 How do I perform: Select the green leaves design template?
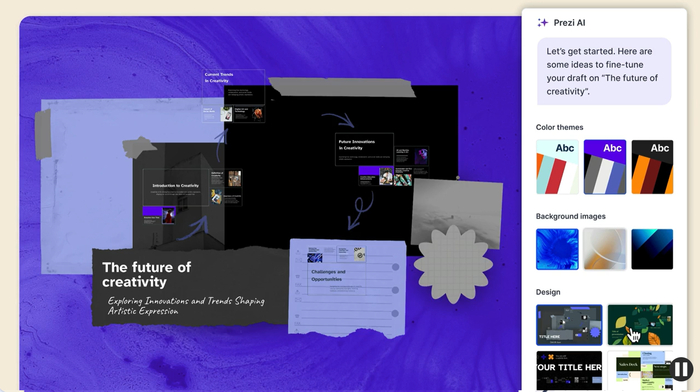(640, 325)
